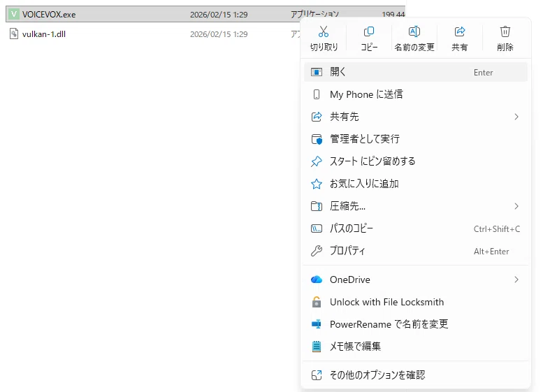This screenshot has height=392, width=543.
Task: Select お気に入りに追加
Action: (x=416, y=184)
